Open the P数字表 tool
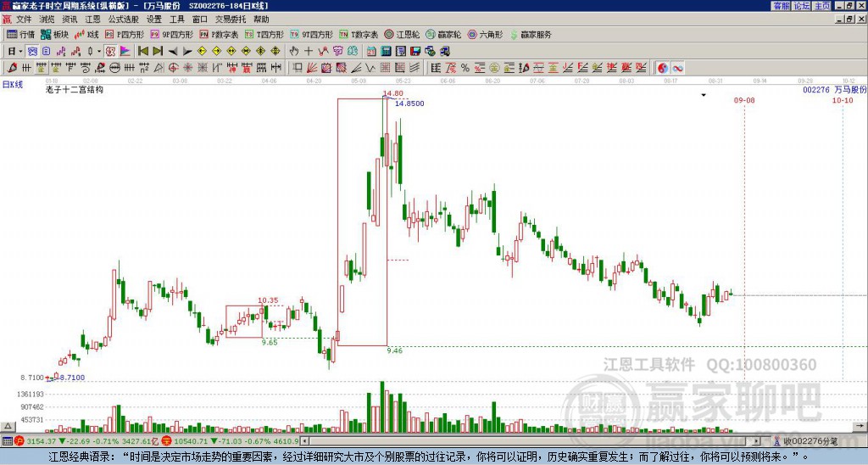This screenshot has height=465, width=868. pos(219,34)
